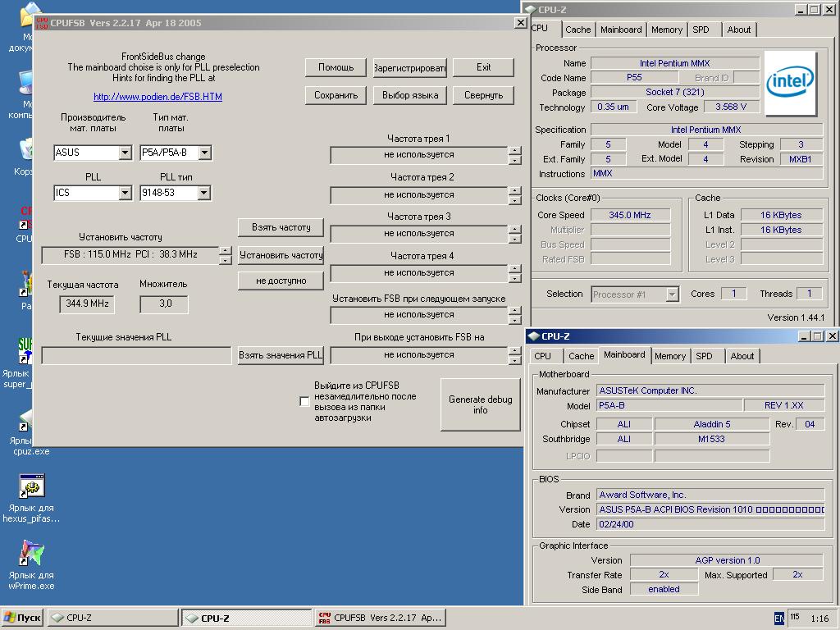Open Cache tab in lower CPU-Z

[582, 356]
